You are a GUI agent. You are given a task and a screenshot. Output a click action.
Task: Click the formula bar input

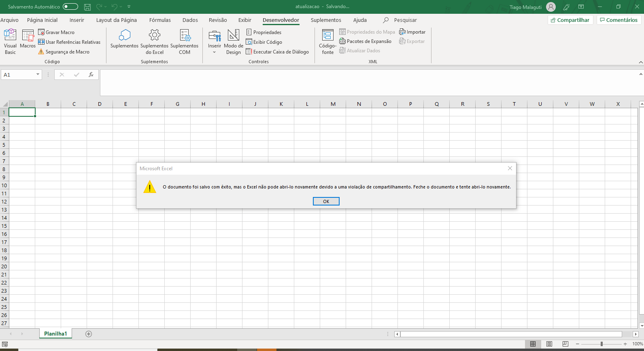click(368, 83)
